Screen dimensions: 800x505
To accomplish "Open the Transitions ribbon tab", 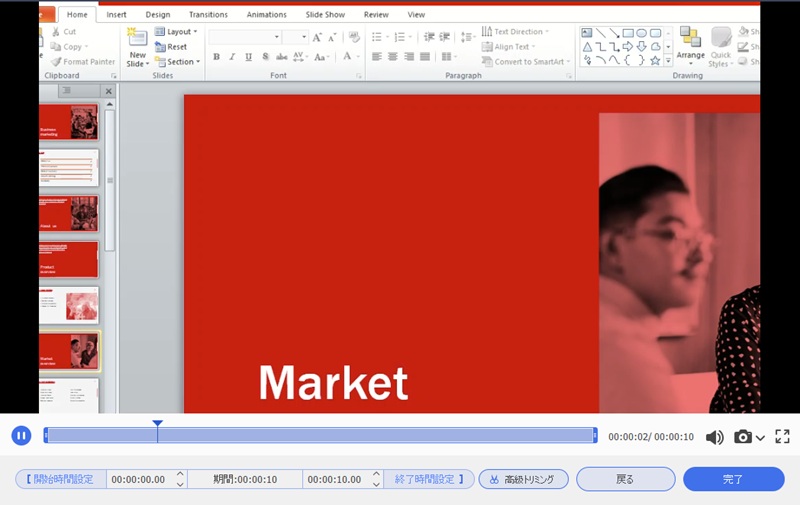I will pos(208,15).
